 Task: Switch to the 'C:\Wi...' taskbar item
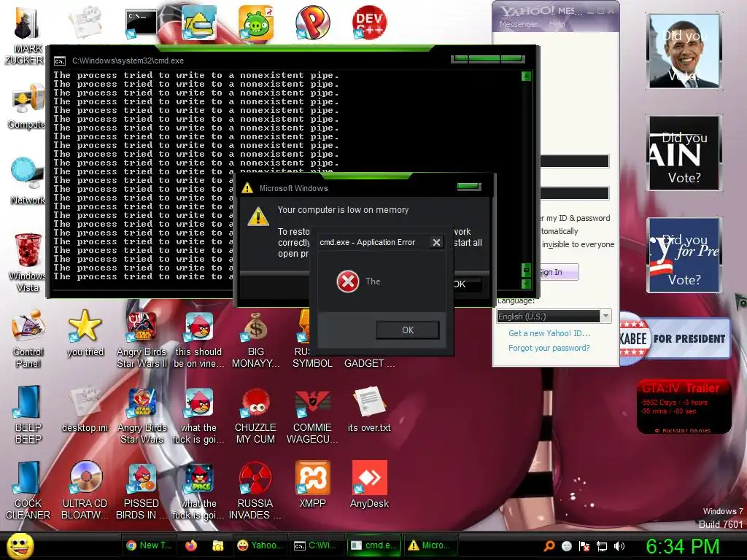pos(316,545)
